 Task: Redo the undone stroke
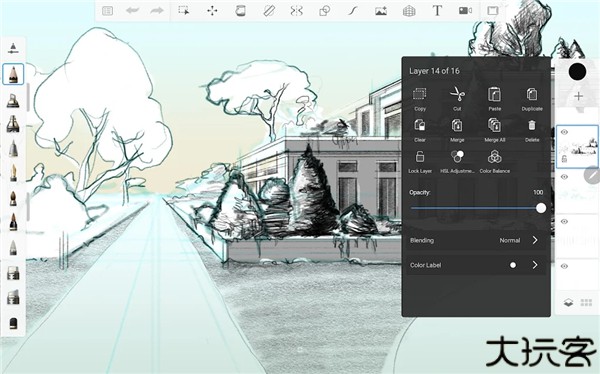tap(157, 11)
